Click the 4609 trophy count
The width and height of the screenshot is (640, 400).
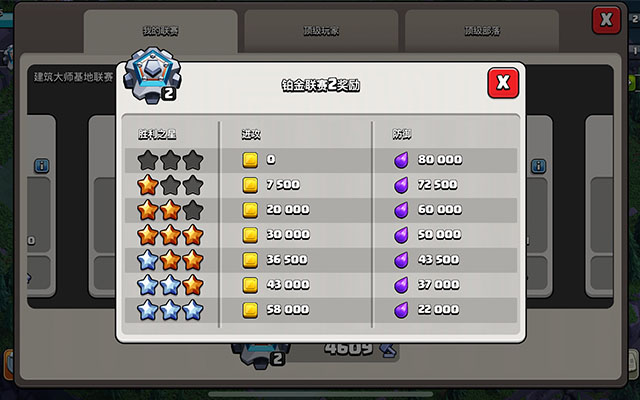(348, 348)
